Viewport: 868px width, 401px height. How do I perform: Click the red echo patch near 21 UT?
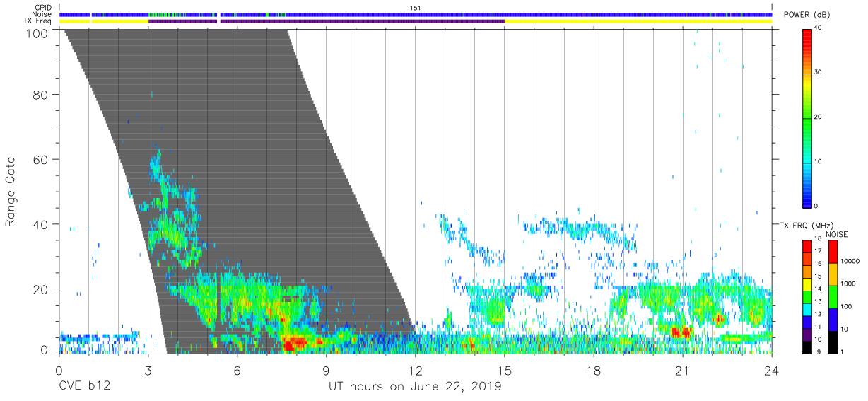coord(680,331)
